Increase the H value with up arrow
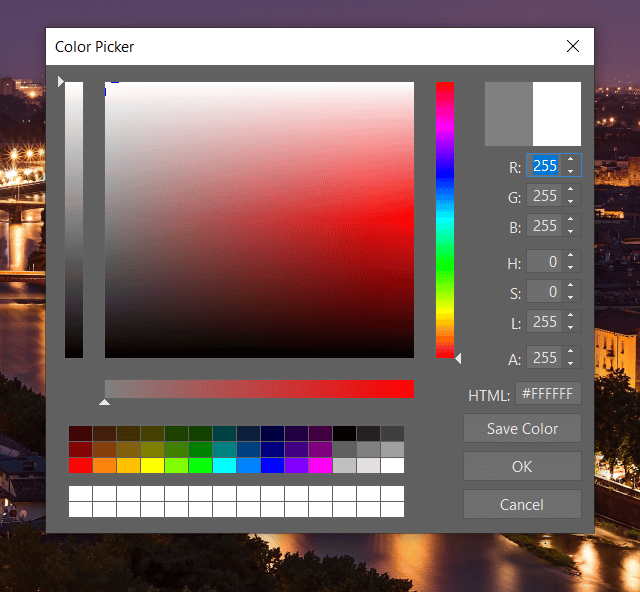 (571, 256)
